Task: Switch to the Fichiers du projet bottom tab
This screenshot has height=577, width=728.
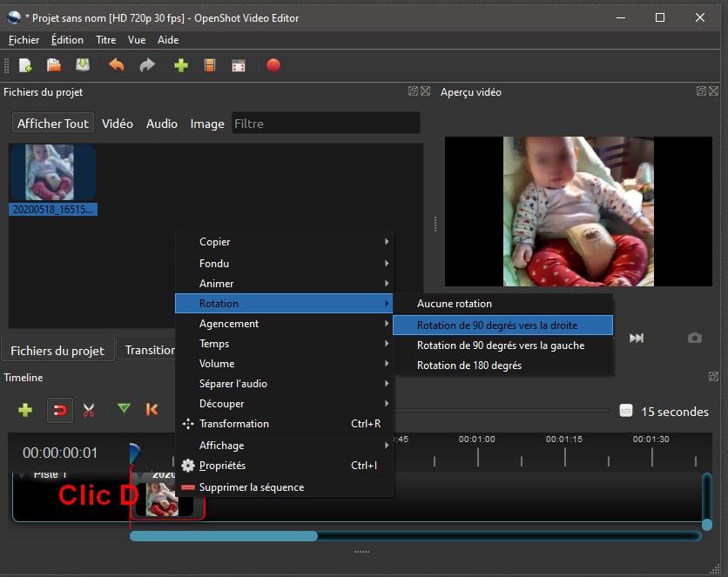Action: (57, 351)
